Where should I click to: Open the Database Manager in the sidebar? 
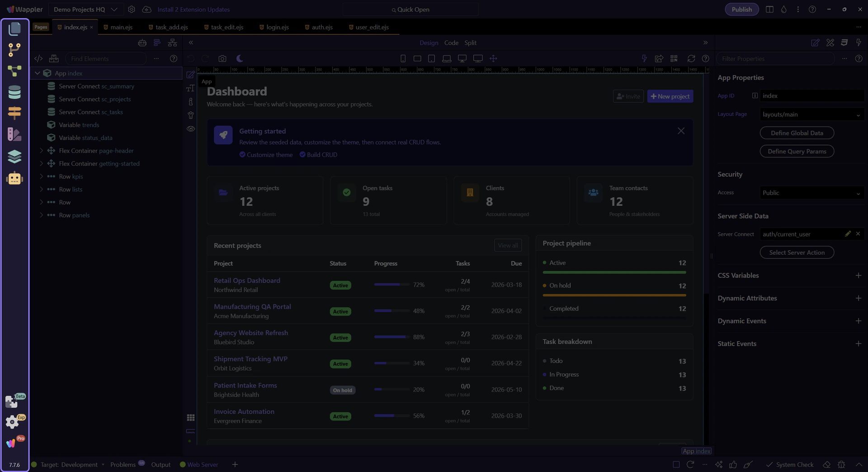pyautogui.click(x=14, y=92)
